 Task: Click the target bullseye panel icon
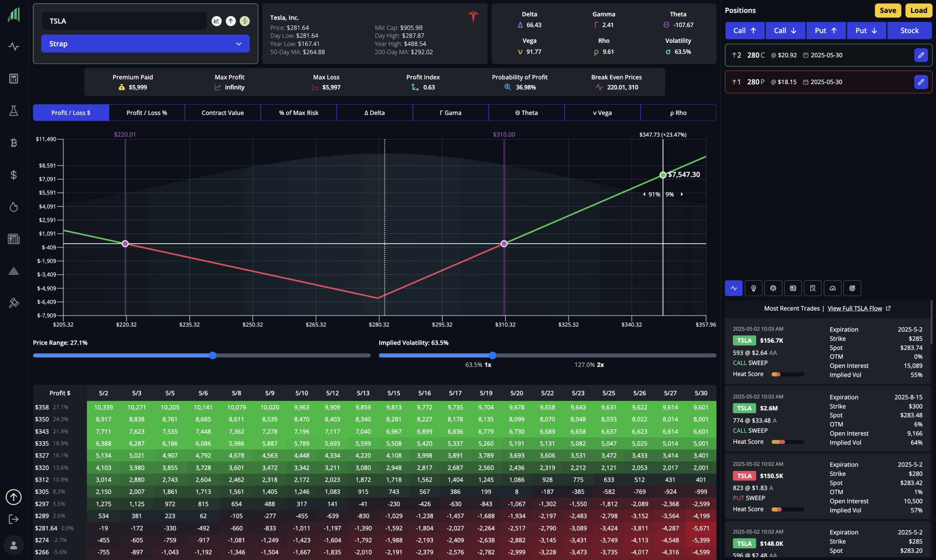coord(852,288)
